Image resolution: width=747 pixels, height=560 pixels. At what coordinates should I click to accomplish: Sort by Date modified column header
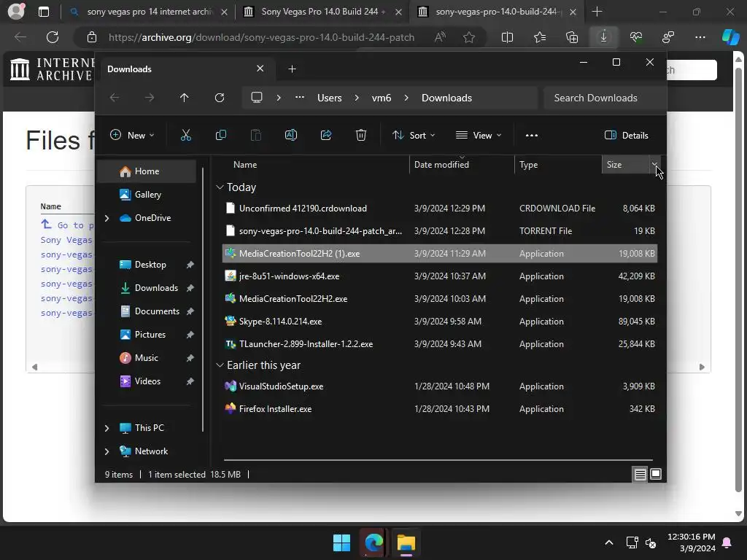coord(462,165)
